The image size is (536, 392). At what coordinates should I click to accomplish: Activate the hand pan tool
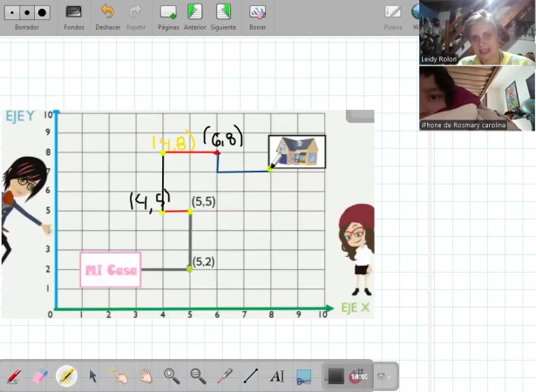click(146, 376)
